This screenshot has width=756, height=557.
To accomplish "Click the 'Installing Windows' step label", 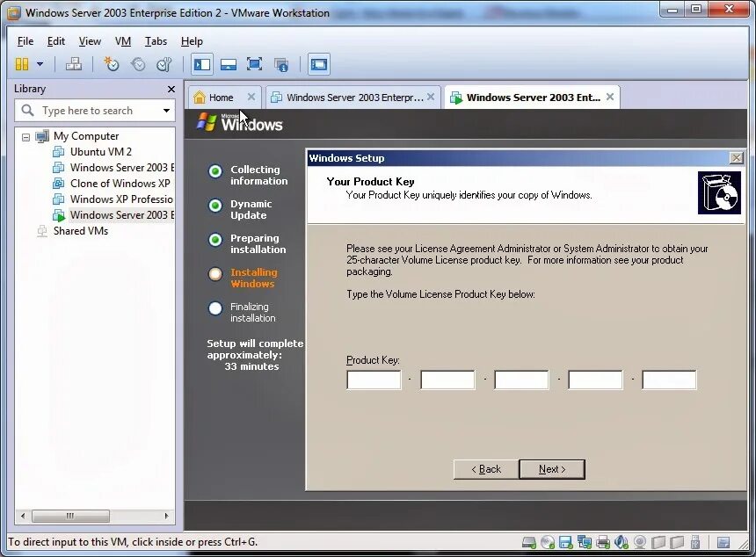I will [x=253, y=278].
